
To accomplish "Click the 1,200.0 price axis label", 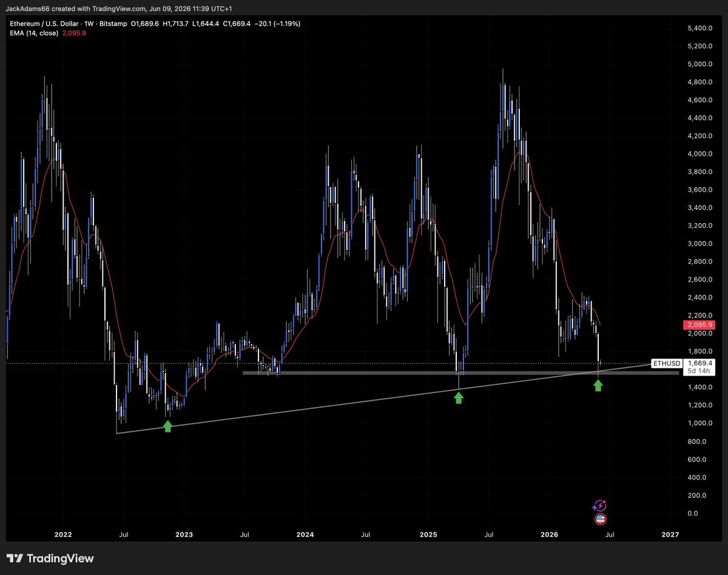I will pos(700,405).
